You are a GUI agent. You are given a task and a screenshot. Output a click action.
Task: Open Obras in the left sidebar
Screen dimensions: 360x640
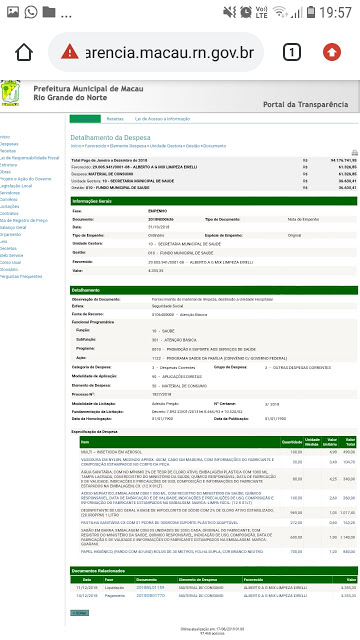click(x=5, y=172)
